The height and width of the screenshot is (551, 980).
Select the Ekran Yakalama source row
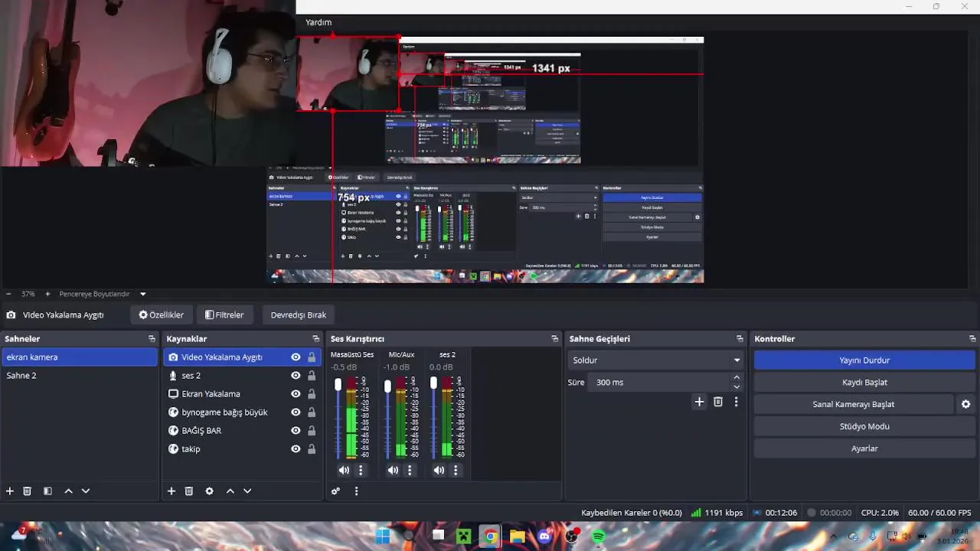[x=242, y=394]
